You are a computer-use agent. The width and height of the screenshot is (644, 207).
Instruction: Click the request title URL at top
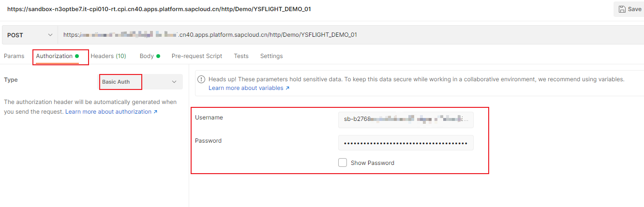pyautogui.click(x=155, y=9)
